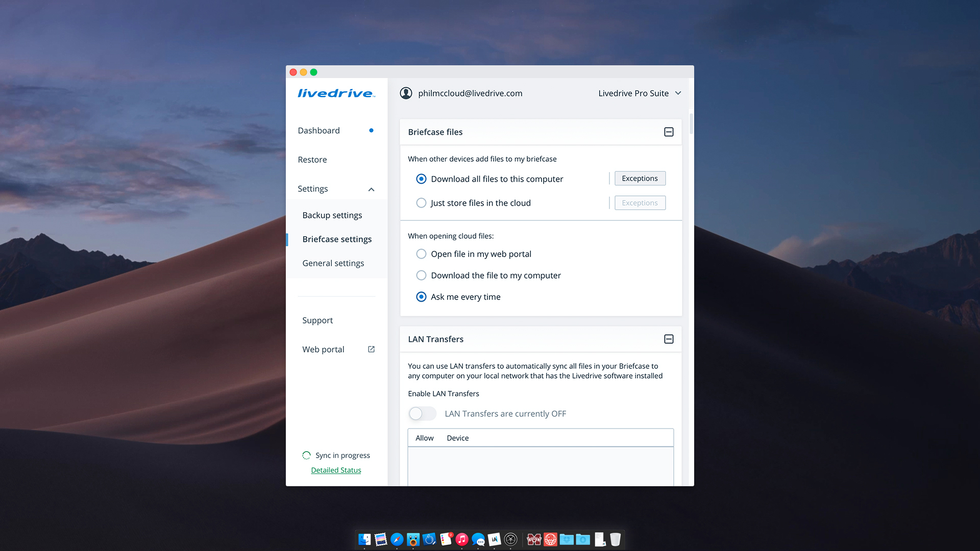Click the blue dot beside Dashboard

(x=371, y=131)
